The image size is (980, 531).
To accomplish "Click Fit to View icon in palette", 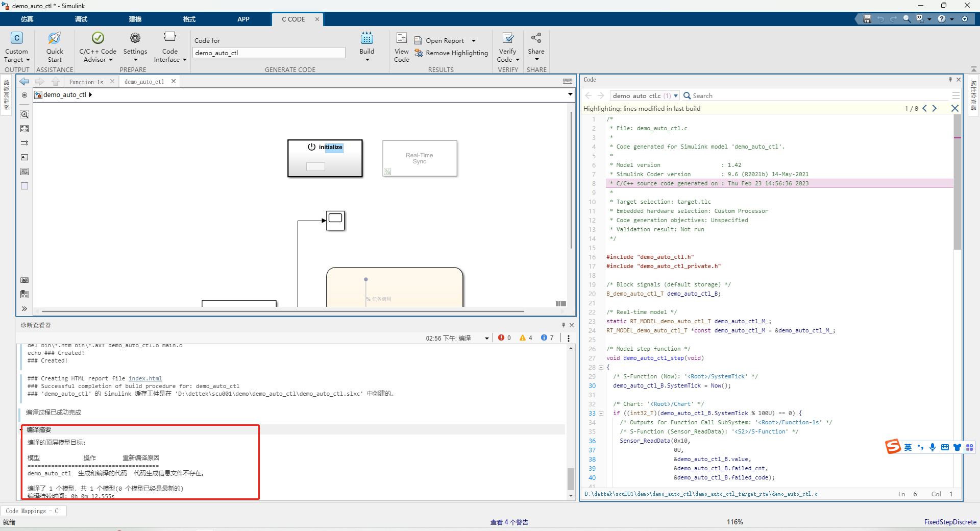I will 24,129.
